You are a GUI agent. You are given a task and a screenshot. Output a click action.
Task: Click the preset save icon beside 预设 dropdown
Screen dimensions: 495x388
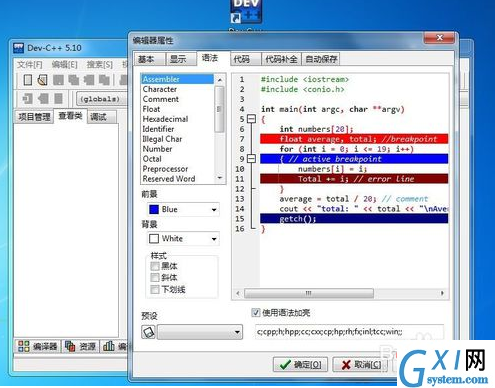click(x=148, y=332)
